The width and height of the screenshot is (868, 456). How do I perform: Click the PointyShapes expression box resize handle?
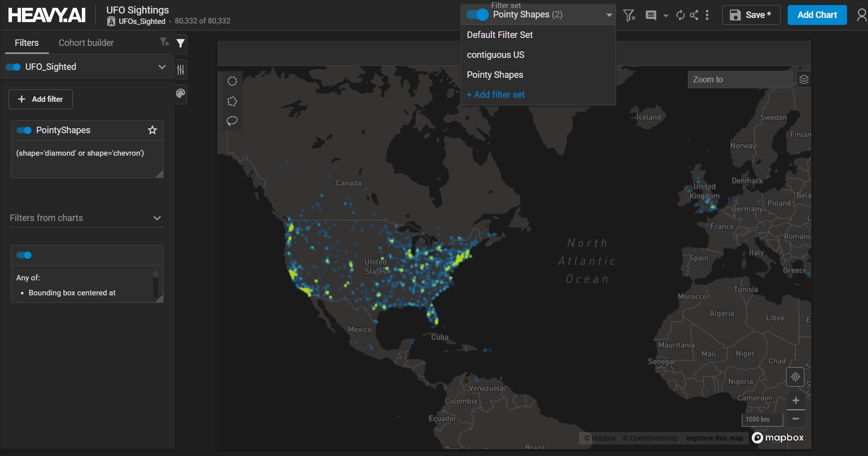(160, 174)
